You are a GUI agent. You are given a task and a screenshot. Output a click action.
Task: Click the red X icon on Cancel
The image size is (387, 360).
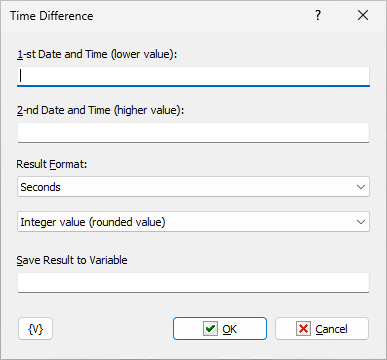pyautogui.click(x=303, y=329)
